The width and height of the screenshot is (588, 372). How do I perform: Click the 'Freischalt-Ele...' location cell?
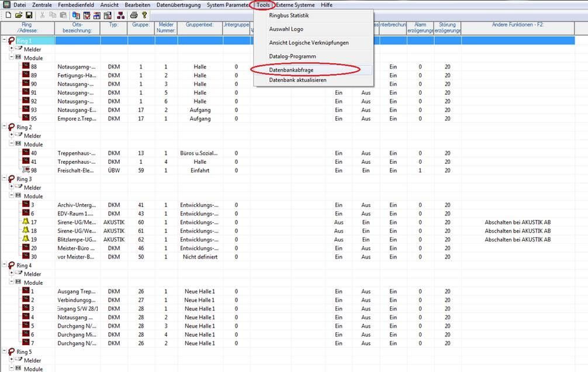click(77, 170)
